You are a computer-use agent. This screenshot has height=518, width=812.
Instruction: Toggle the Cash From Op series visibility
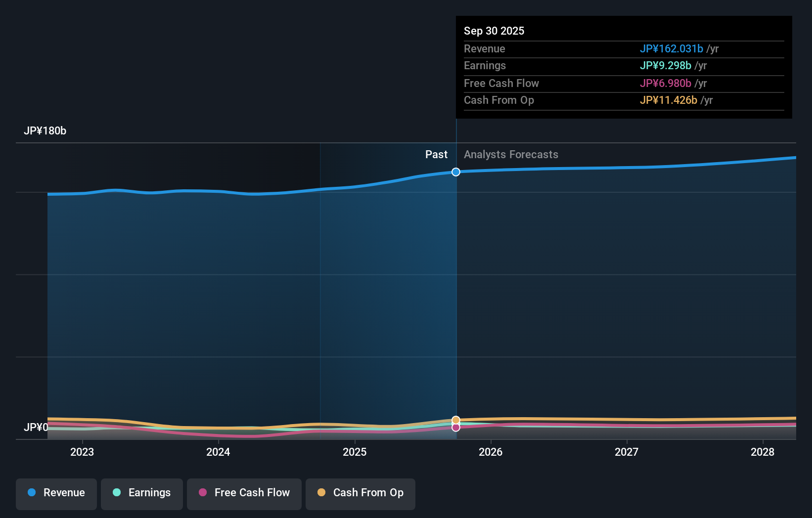coord(360,494)
